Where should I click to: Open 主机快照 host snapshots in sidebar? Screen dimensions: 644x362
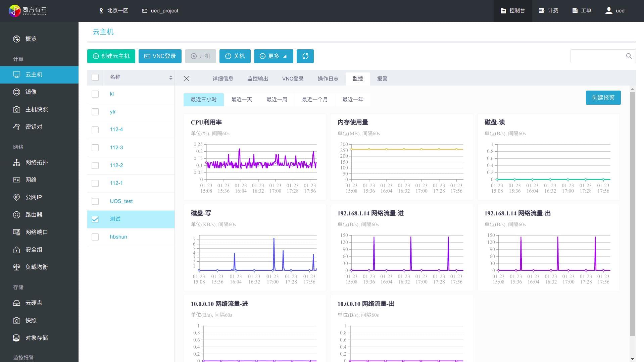39,109
